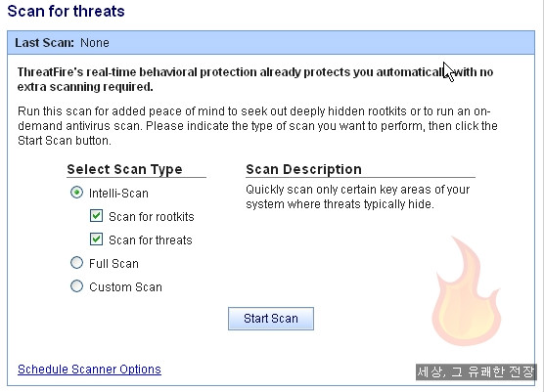Click the Scan for rootkits label text
This screenshot has width=544, height=392.
[x=152, y=217]
